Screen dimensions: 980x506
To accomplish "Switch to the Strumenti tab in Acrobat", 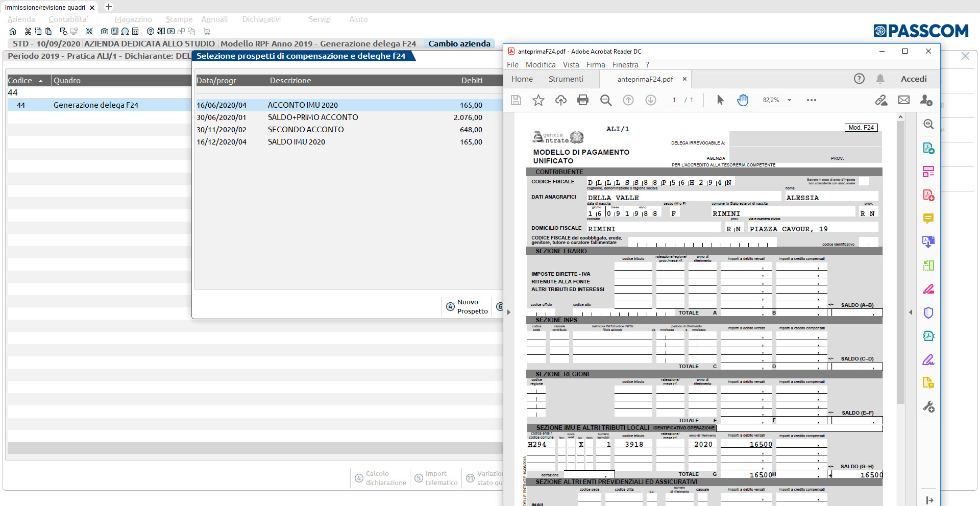I will tap(566, 79).
